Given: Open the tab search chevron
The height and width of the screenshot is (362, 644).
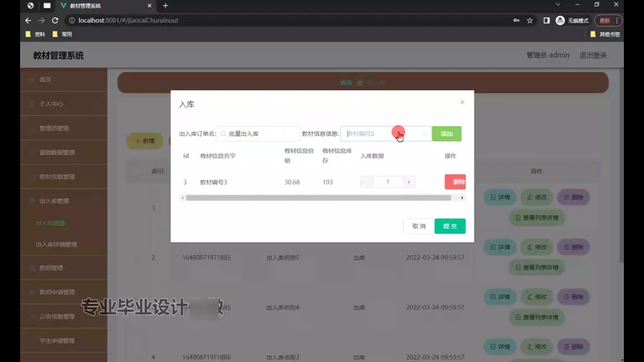Looking at the screenshot, I should click(x=558, y=5).
